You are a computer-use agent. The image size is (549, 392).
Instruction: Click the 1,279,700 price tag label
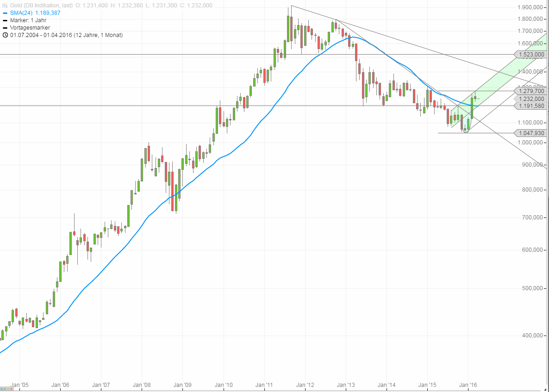click(x=531, y=92)
